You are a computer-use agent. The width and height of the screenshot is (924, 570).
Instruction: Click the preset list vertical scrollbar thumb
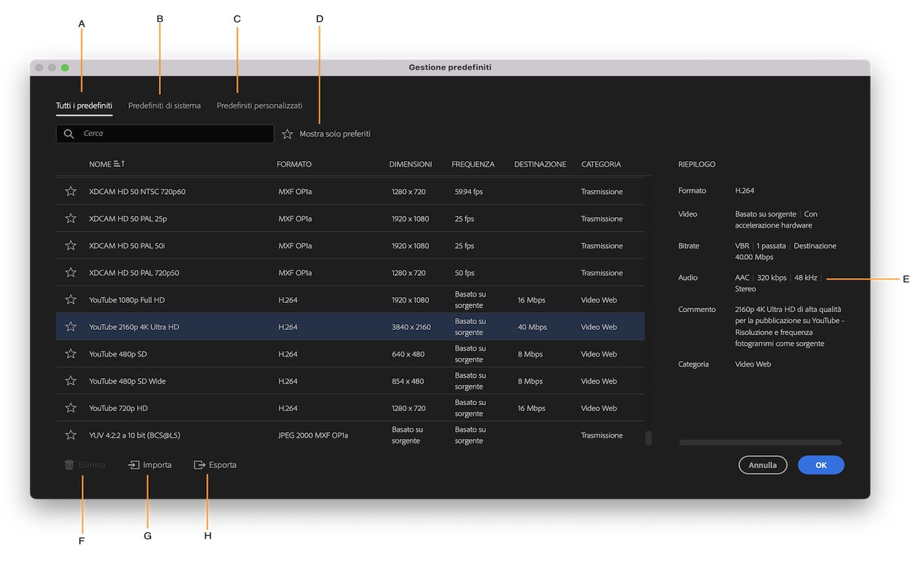pos(649,438)
